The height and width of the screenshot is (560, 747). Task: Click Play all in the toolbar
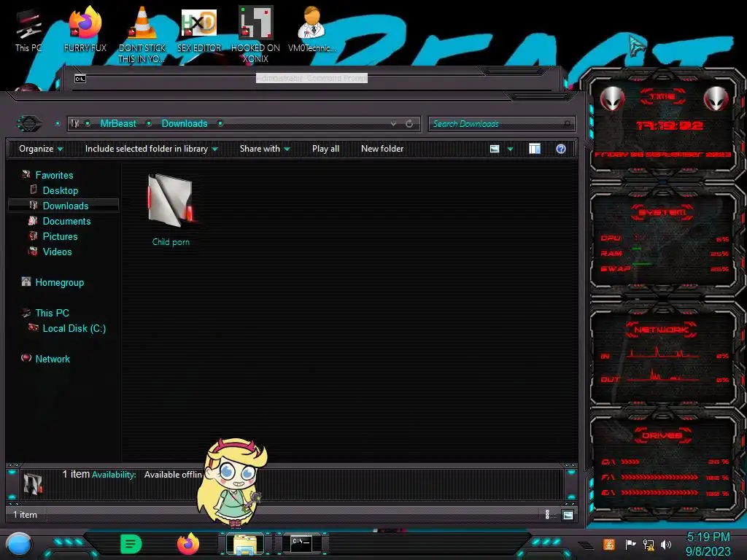point(325,149)
